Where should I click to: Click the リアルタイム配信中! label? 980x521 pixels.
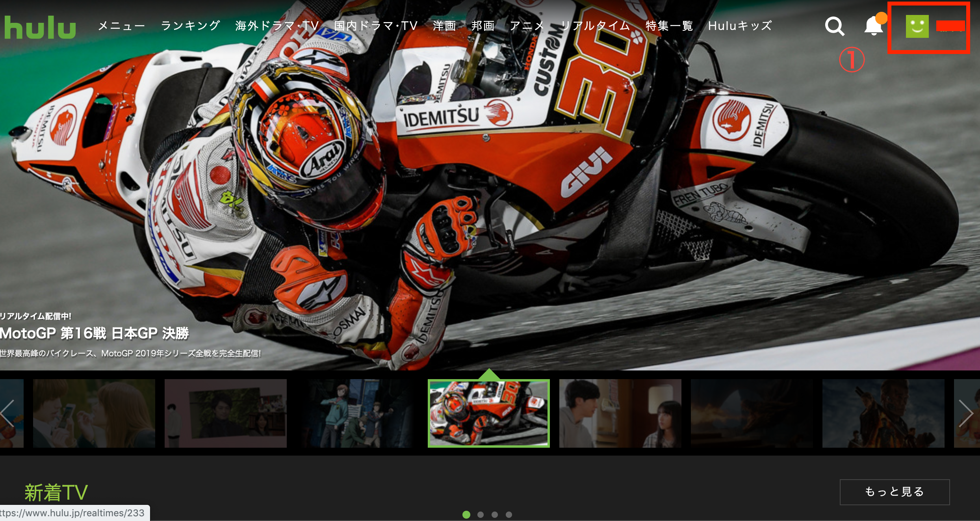(x=35, y=316)
